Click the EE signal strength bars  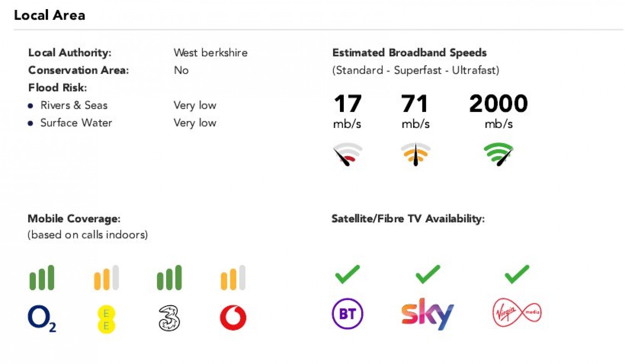coord(106,277)
